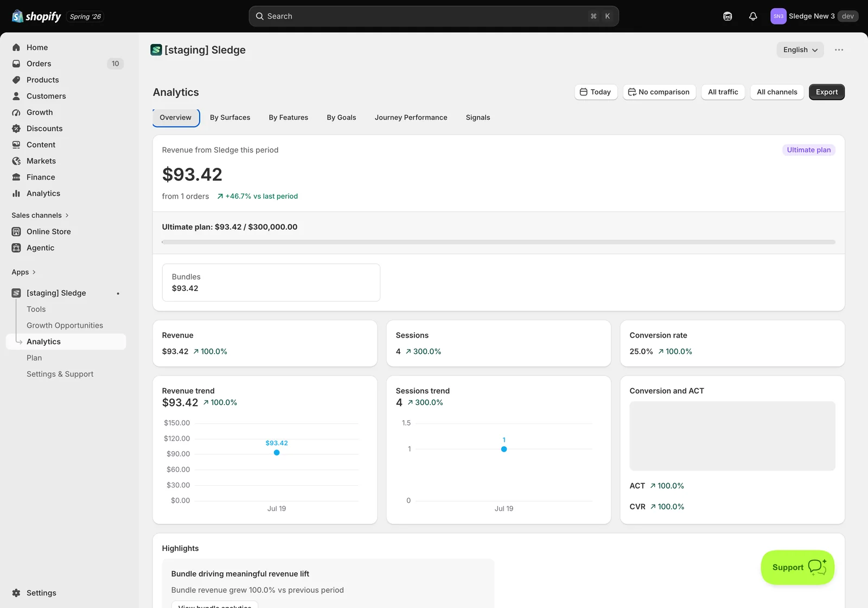Click the Sledge logo beside page title

point(156,50)
